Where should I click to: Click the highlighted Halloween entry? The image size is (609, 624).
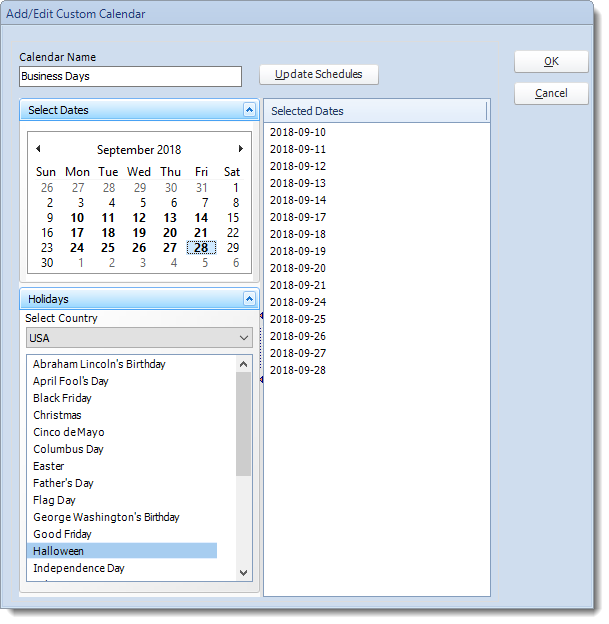(122, 553)
